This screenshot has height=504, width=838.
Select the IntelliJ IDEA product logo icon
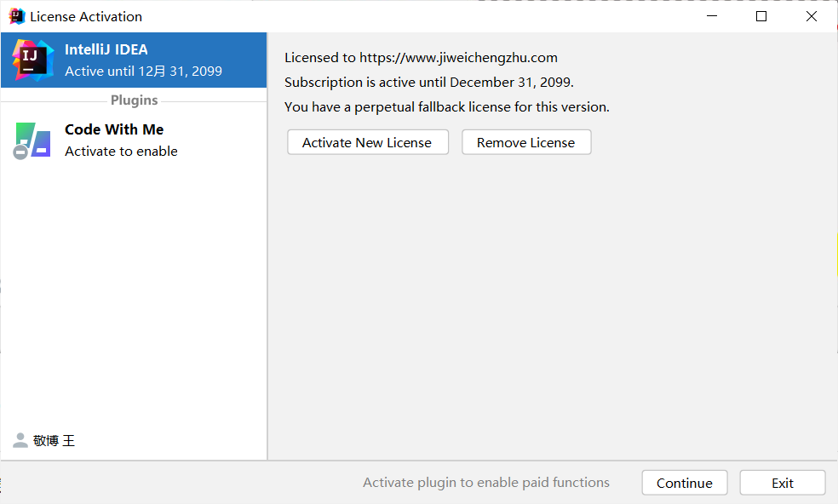pos(33,60)
